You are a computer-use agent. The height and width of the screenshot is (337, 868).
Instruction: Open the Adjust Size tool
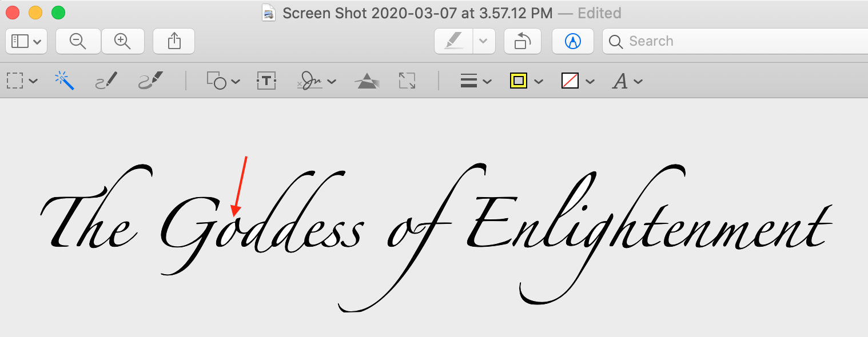[407, 81]
